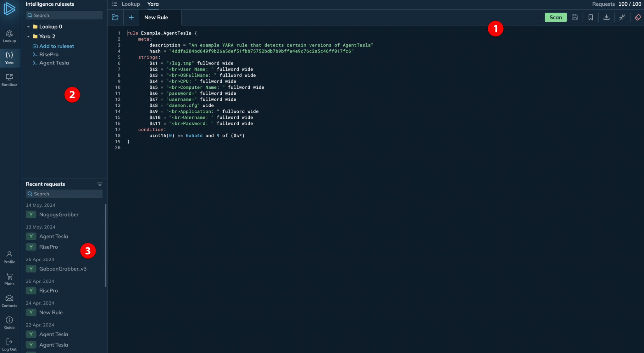Open the folder icon beside New Rule
This screenshot has width=644, height=353.
(x=115, y=17)
